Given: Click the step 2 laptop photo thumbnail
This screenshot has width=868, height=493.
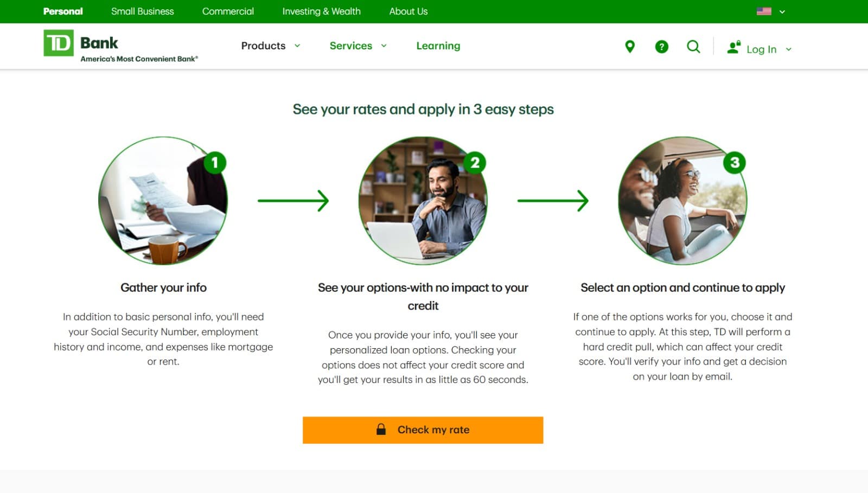Looking at the screenshot, I should click(423, 201).
